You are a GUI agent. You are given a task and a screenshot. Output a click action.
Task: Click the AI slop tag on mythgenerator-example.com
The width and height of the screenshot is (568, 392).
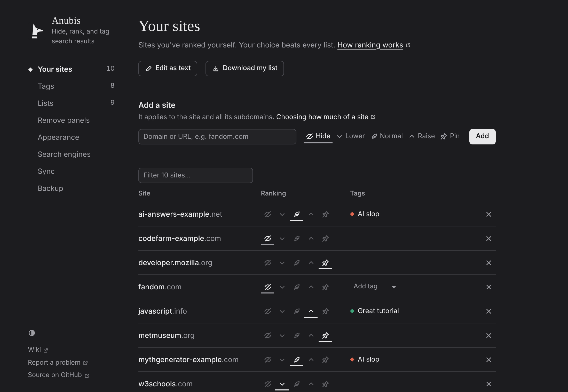365,360
